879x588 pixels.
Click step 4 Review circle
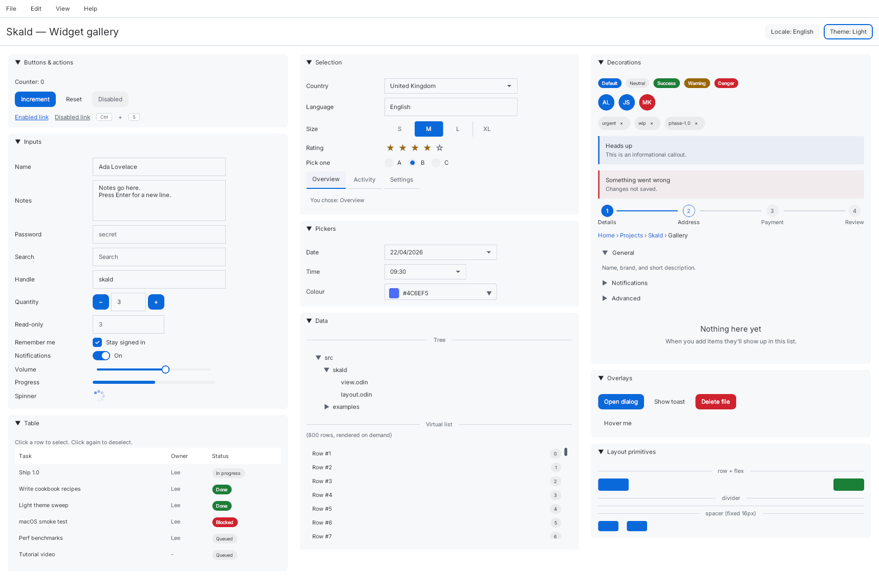[x=854, y=211]
